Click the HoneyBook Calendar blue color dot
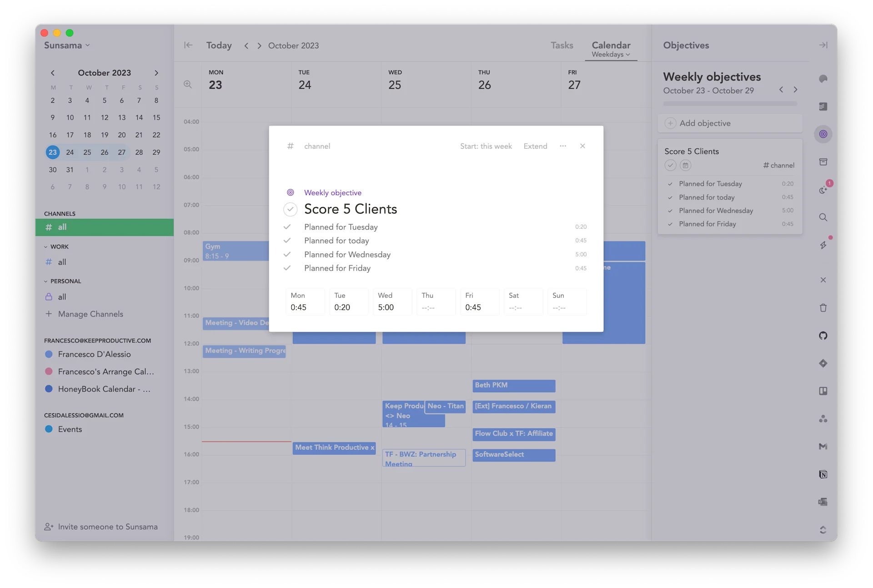 pyautogui.click(x=49, y=389)
